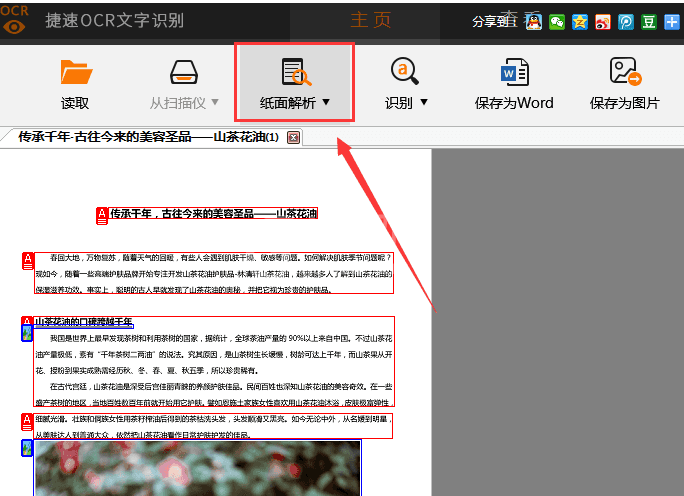Screen dimensions: 684x496
Task: Click the scanner 从扫描仪 icon
Action: [x=184, y=72]
